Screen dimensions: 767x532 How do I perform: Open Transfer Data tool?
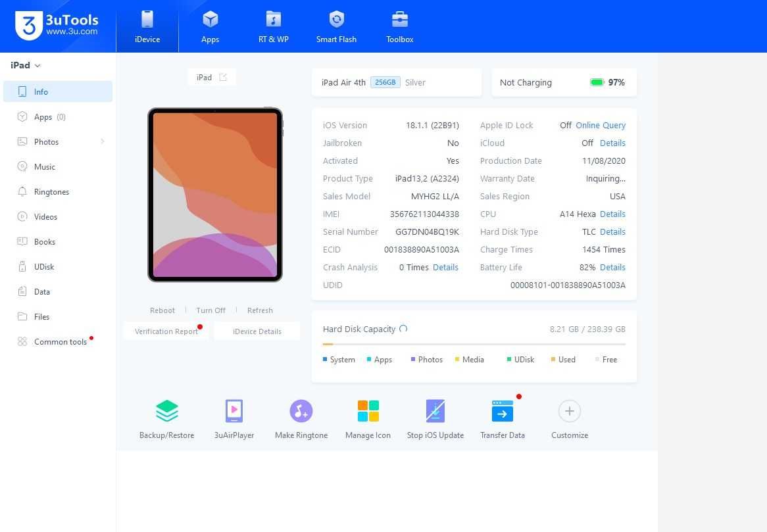point(503,420)
